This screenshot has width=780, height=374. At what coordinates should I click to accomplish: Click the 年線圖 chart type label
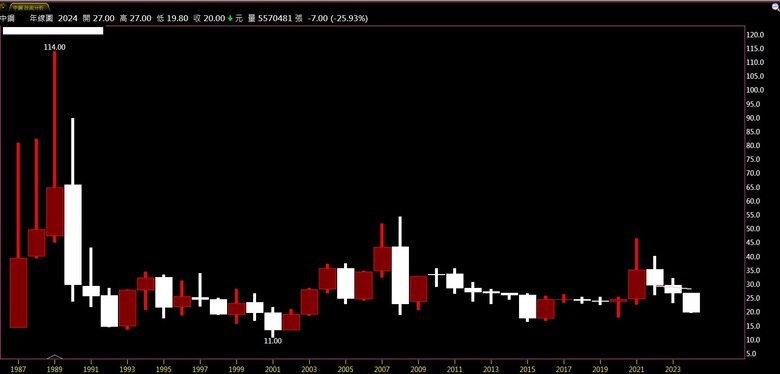41,18
